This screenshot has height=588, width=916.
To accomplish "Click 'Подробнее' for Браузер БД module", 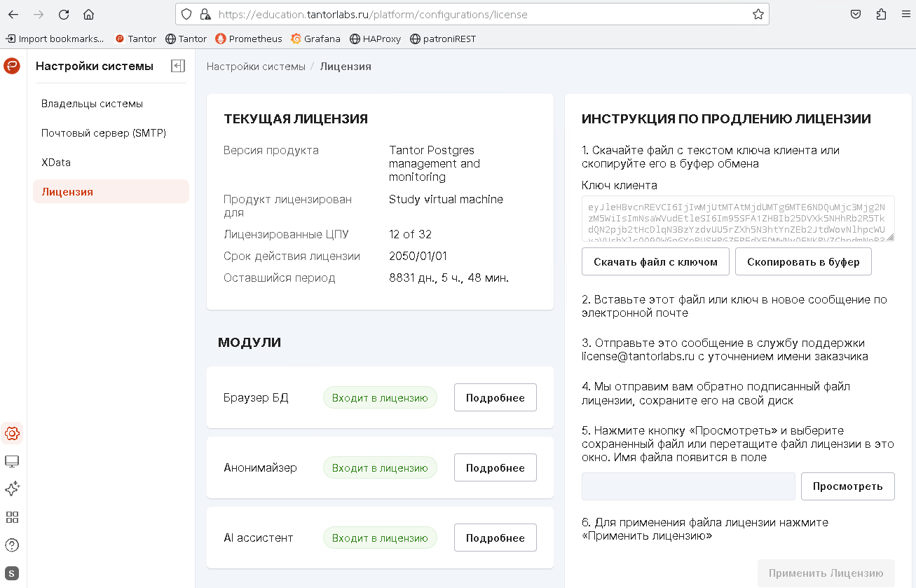I will [495, 398].
